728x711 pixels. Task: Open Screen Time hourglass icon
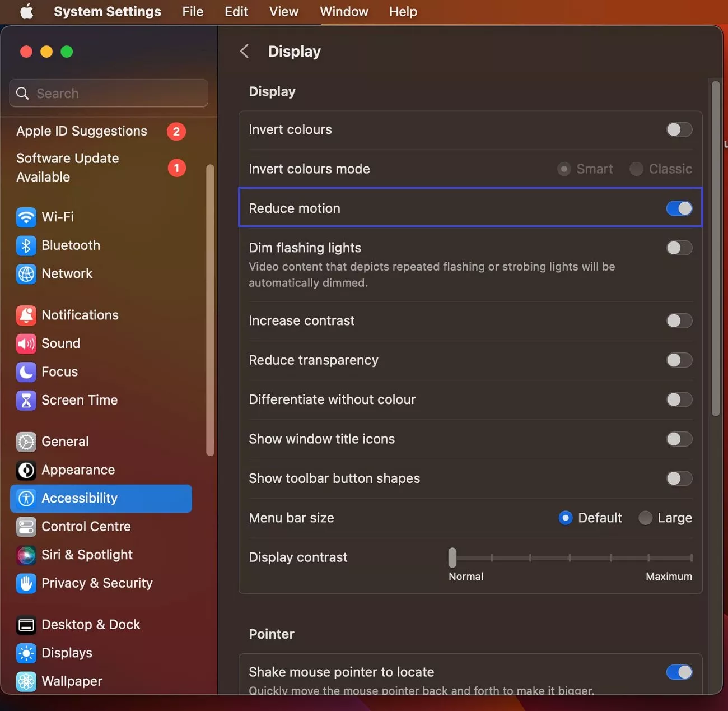26,400
